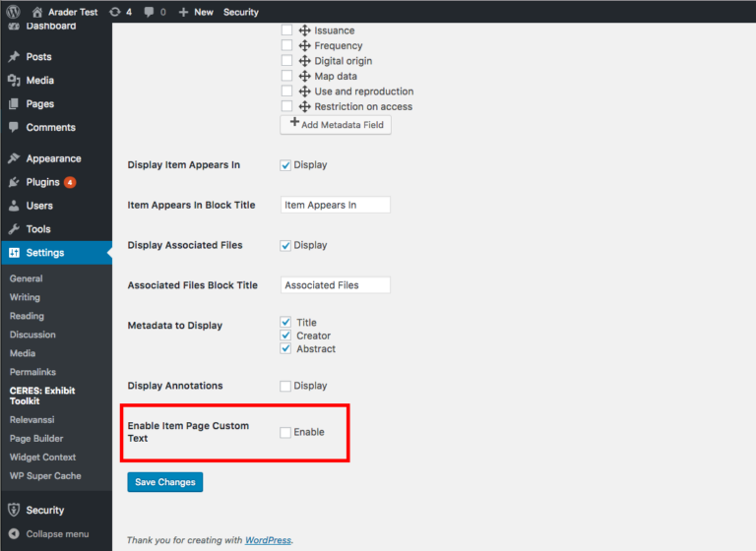Follow the WordPress footer link
The height and width of the screenshot is (551, 756).
(268, 540)
